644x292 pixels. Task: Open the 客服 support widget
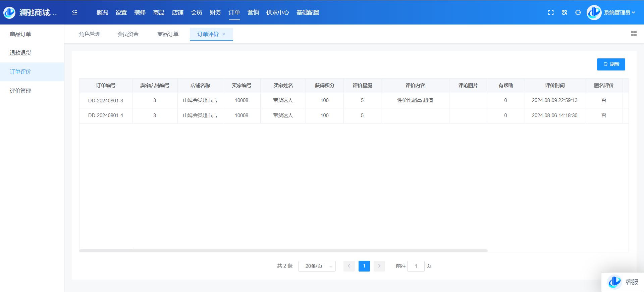point(623,282)
